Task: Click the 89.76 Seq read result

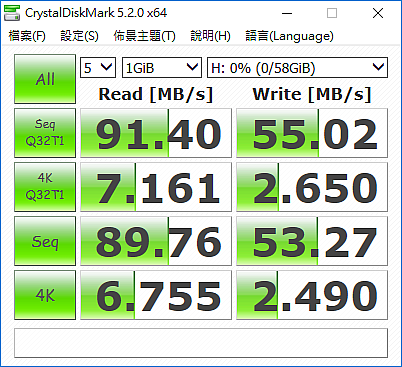Action: (156, 241)
